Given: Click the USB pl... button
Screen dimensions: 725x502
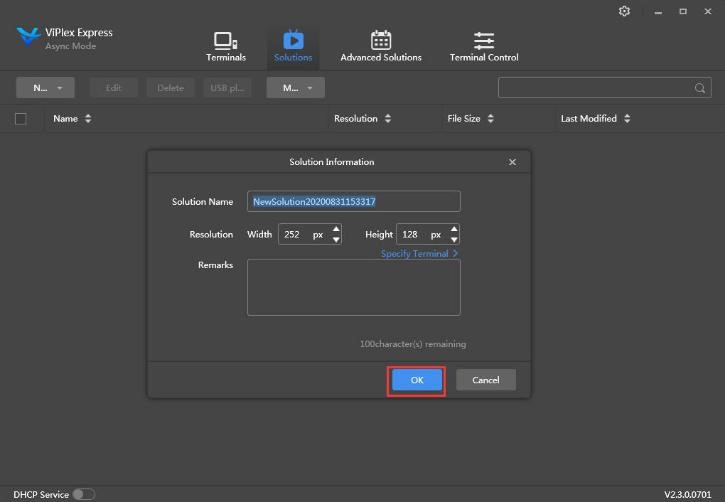Looking at the screenshot, I should (227, 88).
